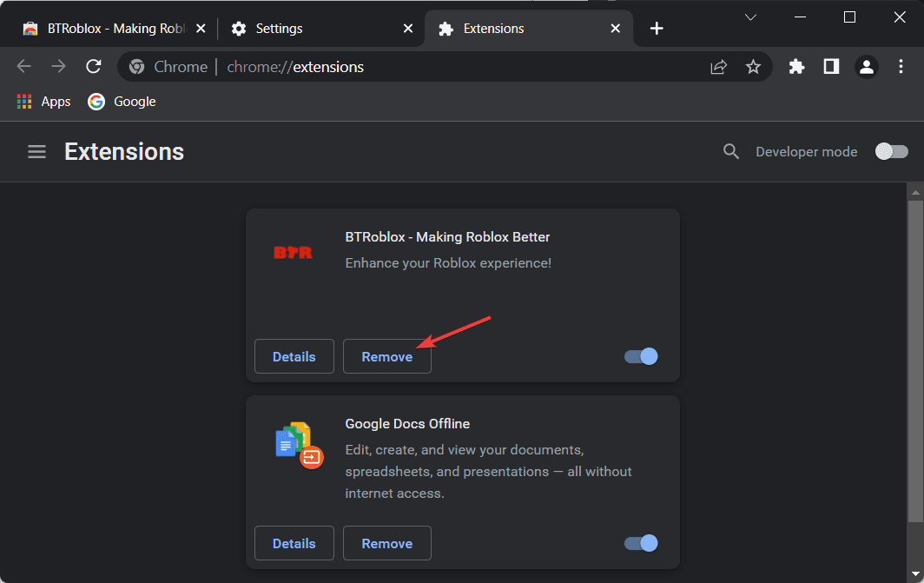Open the Extensions hamburger menu

(36, 151)
